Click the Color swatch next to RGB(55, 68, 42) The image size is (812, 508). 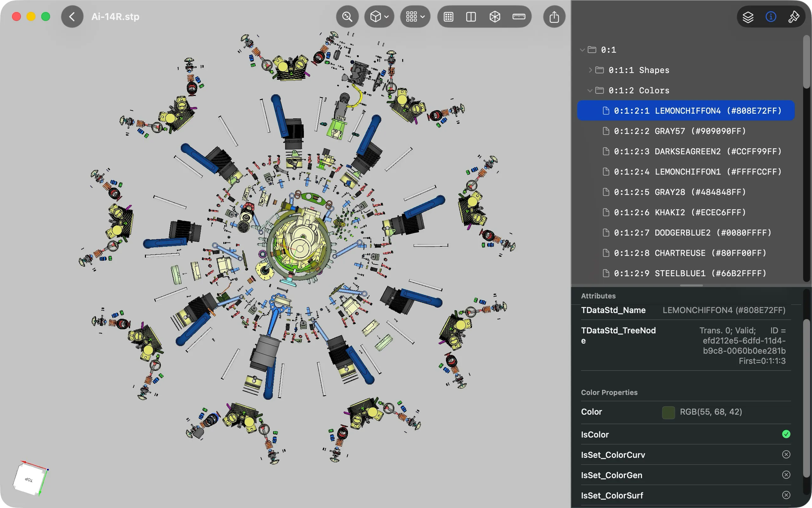[668, 412]
